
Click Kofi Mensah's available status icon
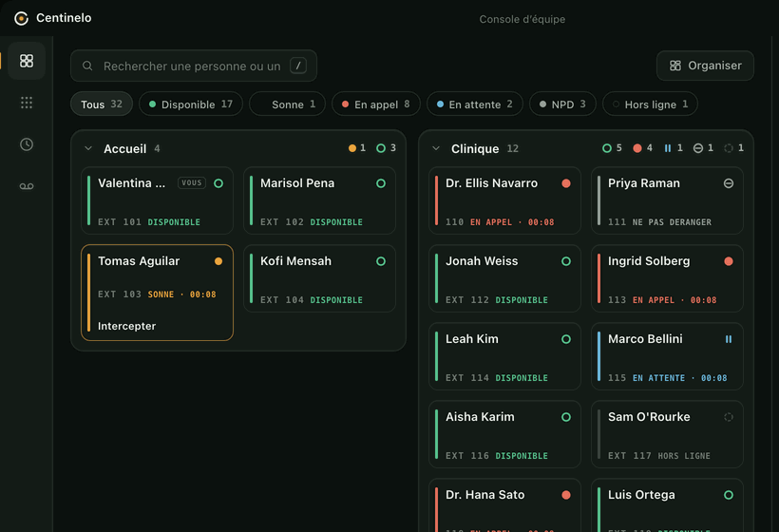[381, 261]
